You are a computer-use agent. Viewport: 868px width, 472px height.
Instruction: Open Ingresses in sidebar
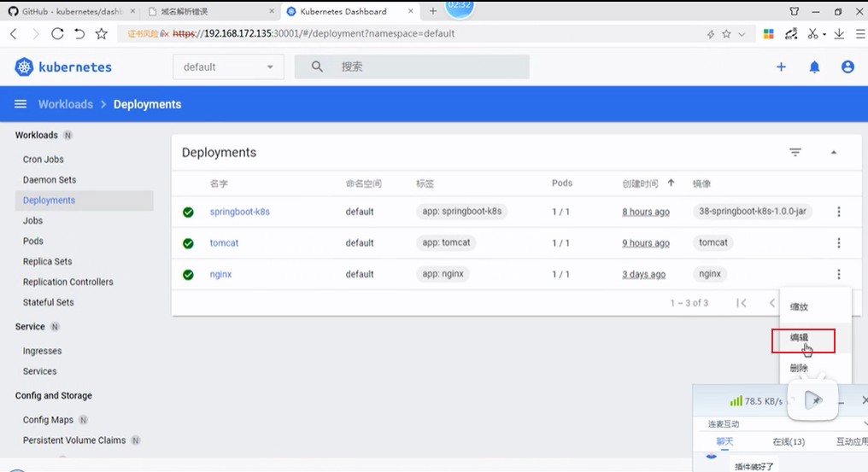coord(42,352)
